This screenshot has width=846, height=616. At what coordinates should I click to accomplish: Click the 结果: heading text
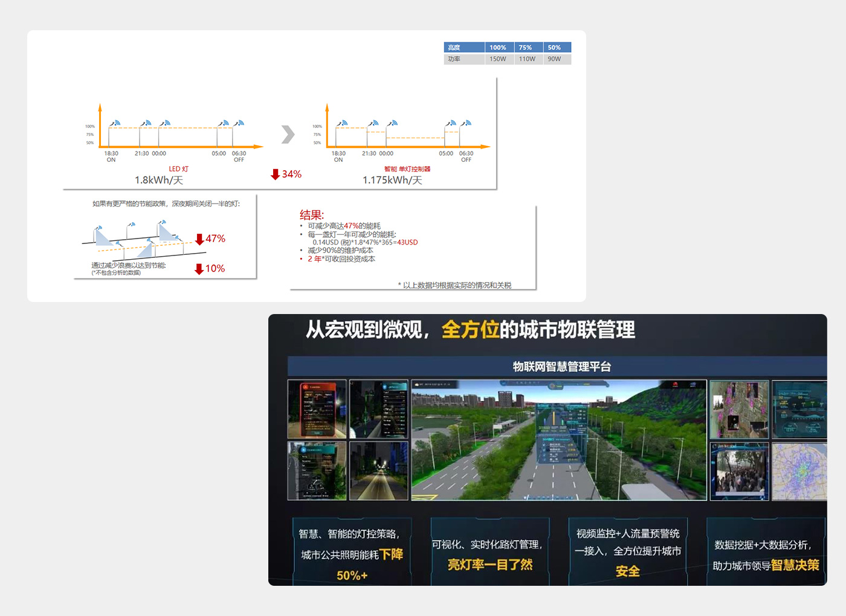[x=312, y=215]
